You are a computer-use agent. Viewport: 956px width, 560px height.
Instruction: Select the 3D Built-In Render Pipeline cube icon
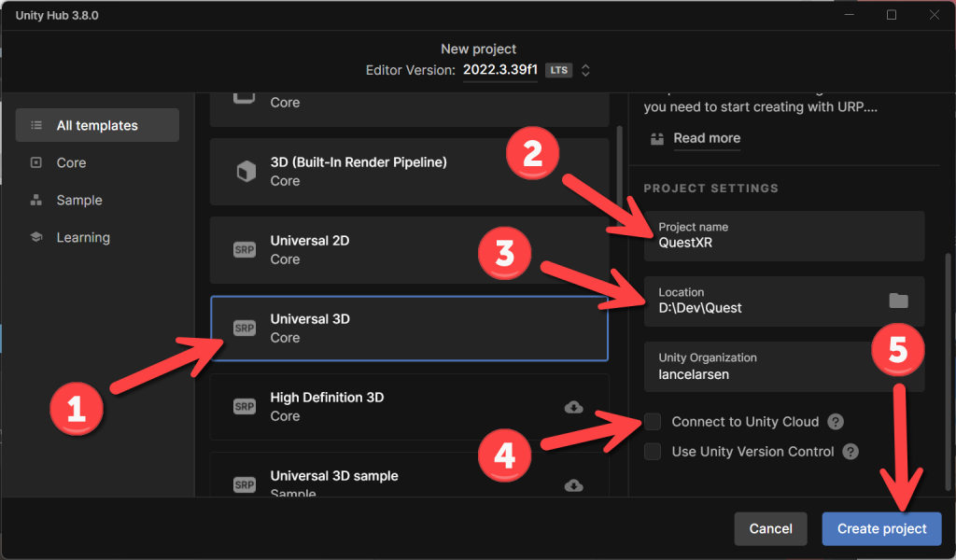click(x=246, y=171)
